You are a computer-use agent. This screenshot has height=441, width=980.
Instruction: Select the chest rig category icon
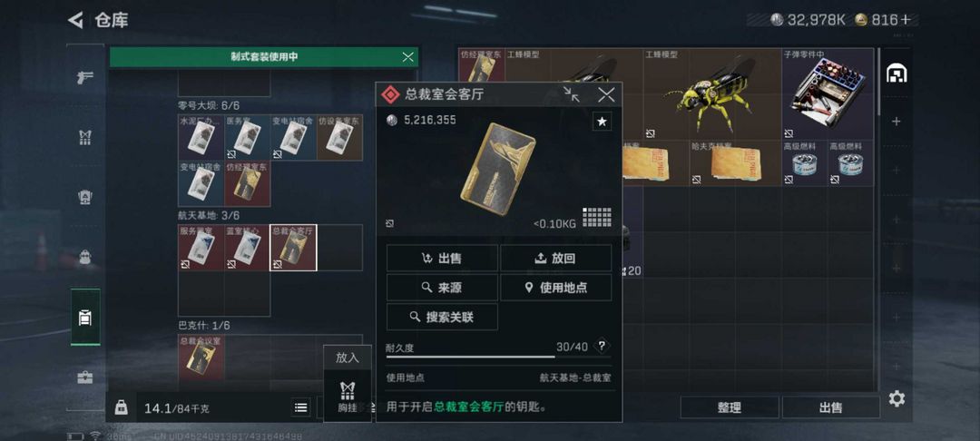click(x=85, y=138)
